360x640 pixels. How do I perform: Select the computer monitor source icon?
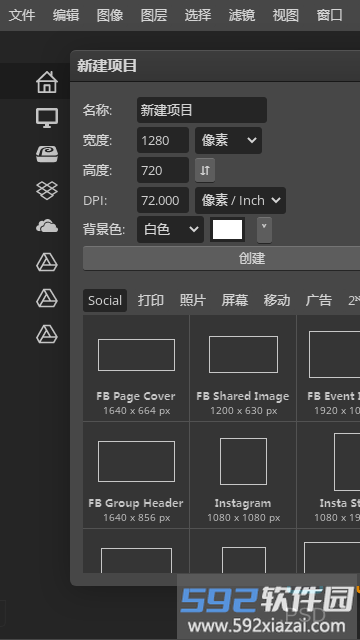pos(47,118)
